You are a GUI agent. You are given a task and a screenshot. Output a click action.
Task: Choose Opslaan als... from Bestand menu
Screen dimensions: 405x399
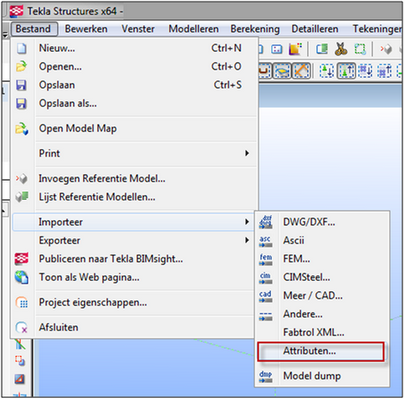point(134,104)
